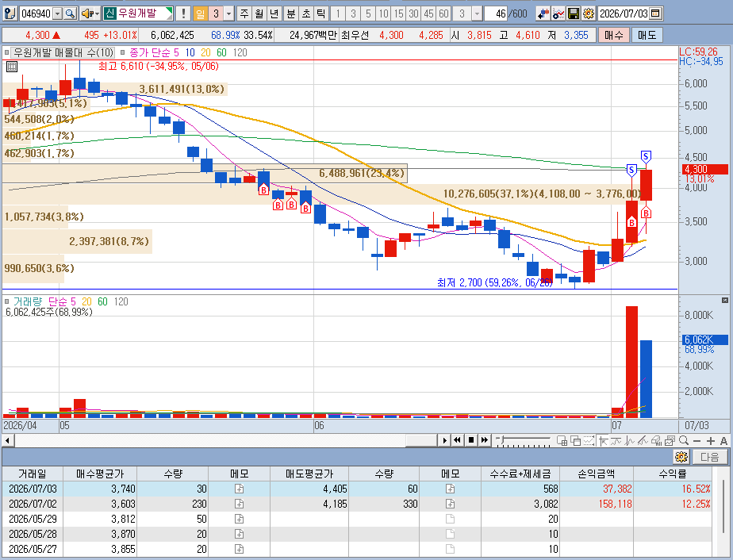Click the rewind button in replay controls
This screenshot has height=560, width=733.
click(457, 440)
